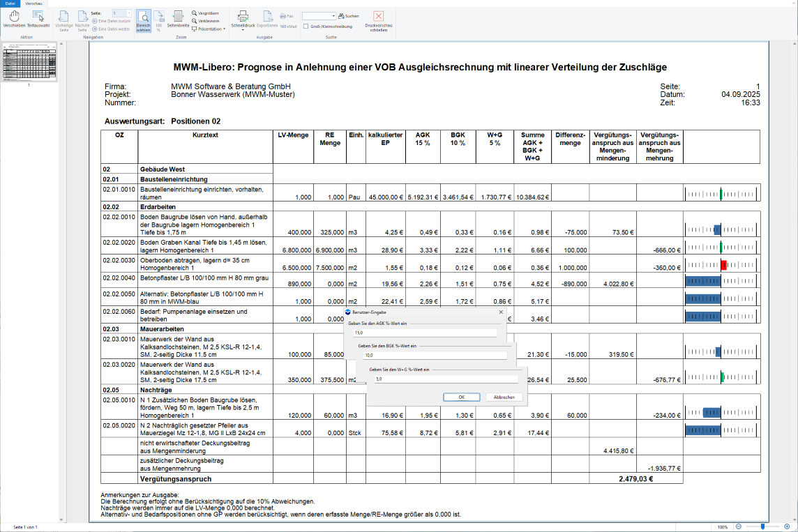
Task: Click the Seite 1 von 1 status text
Action: point(25,527)
